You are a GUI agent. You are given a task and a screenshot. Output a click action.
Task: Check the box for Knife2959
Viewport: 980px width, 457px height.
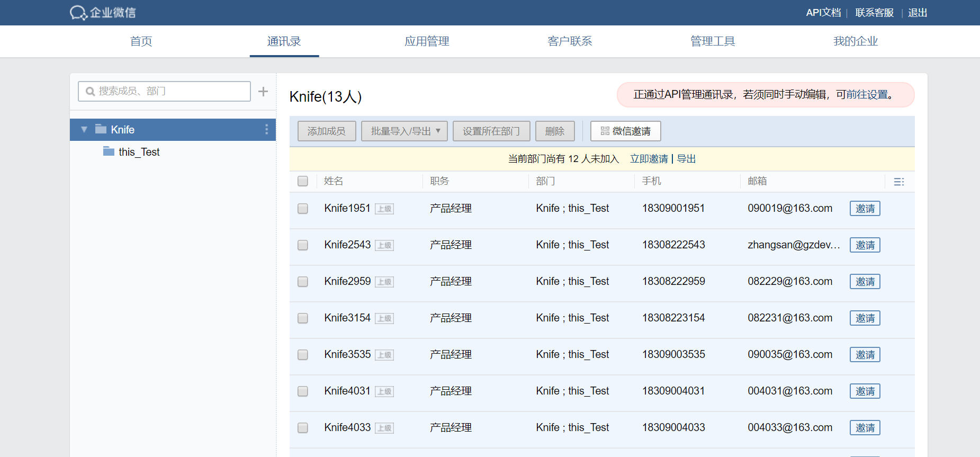click(303, 282)
